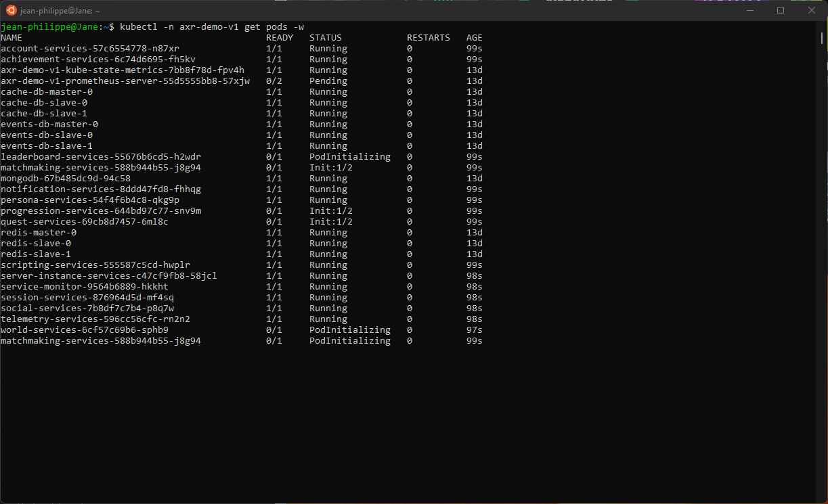Click Init:1/2 status of progression-services
Screen dimensions: 828x504
[x=331, y=211]
